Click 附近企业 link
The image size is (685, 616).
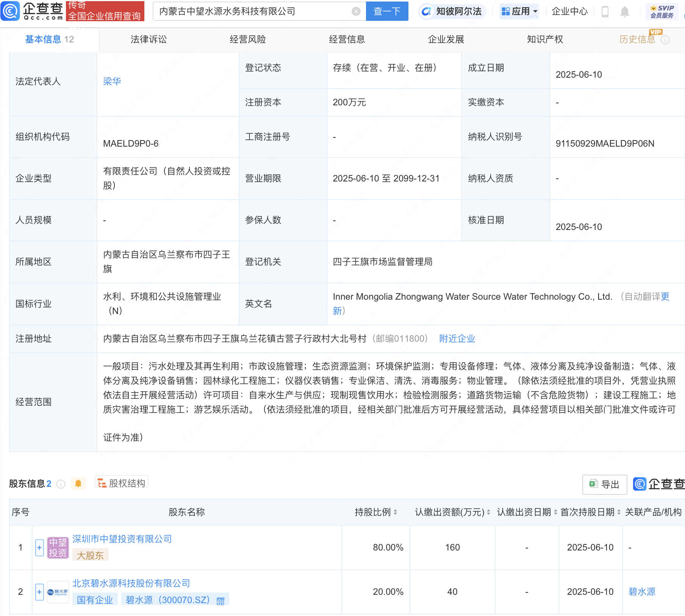[457, 339]
